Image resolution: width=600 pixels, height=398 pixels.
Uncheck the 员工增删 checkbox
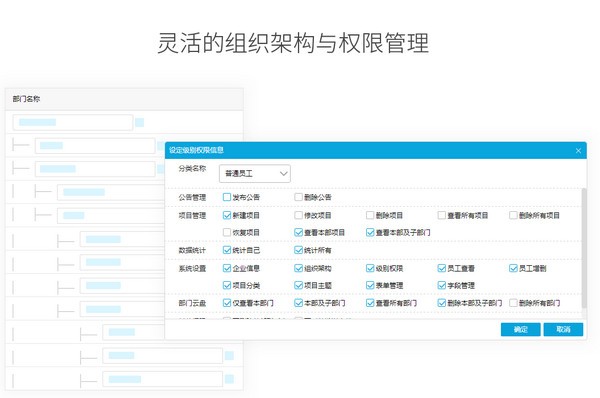click(513, 268)
